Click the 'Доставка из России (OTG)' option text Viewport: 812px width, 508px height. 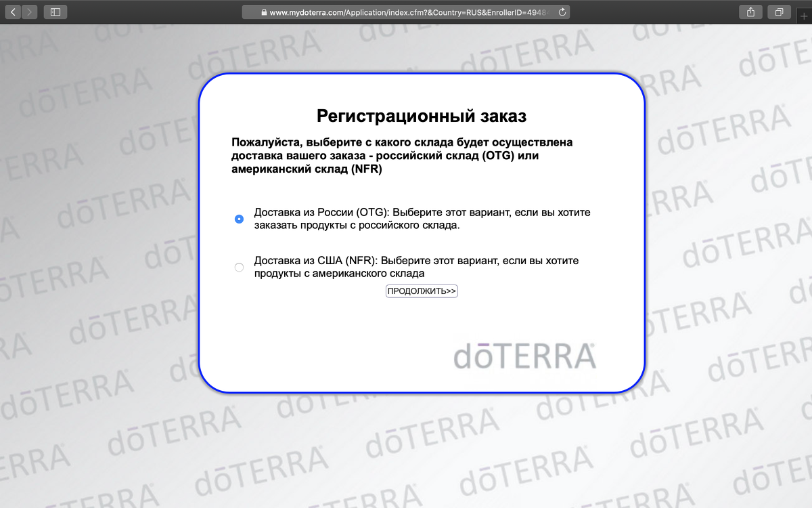pos(422,219)
